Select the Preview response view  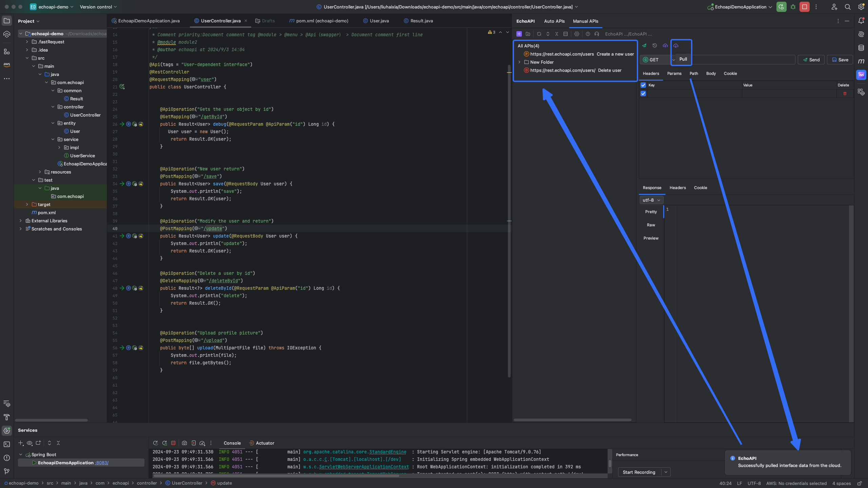[651, 238]
